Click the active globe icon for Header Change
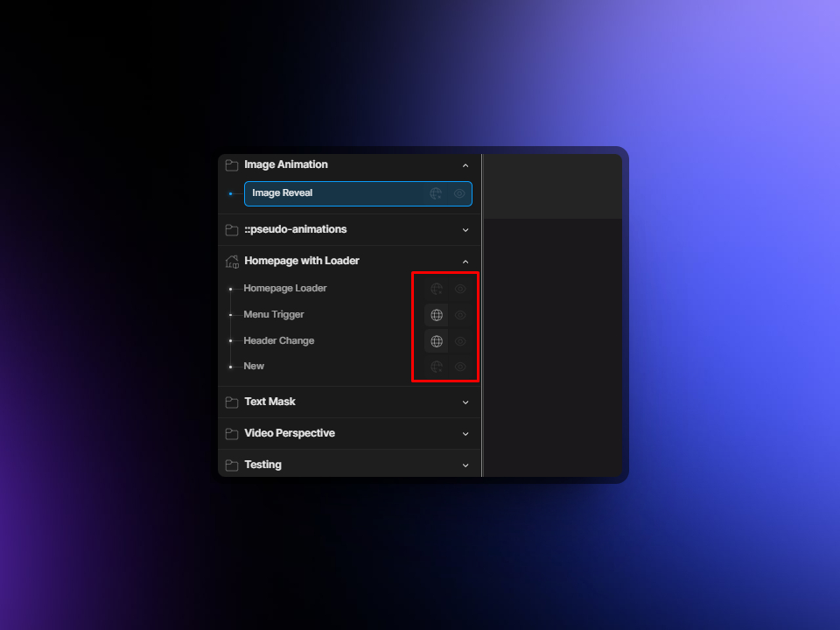This screenshot has height=630, width=840. click(437, 341)
